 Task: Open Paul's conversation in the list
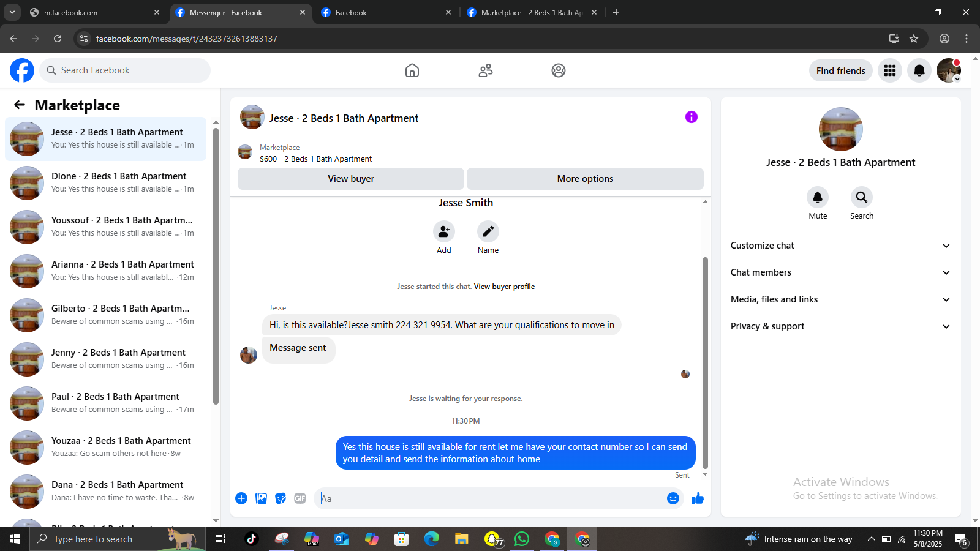(106, 403)
